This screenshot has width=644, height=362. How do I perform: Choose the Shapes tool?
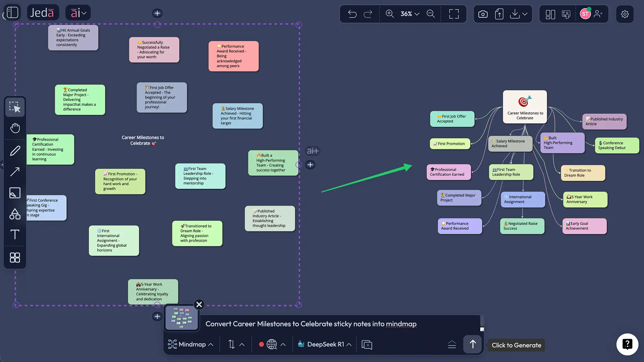click(15, 214)
